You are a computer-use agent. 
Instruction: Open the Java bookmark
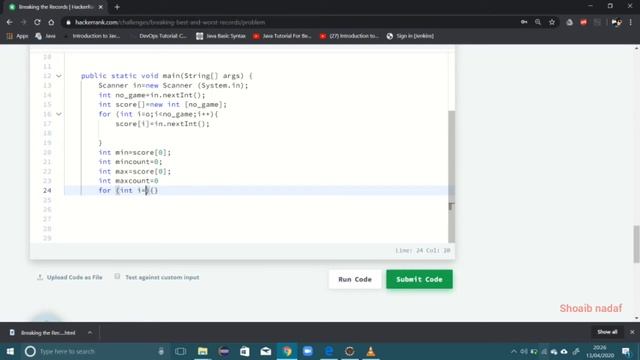(x=45, y=36)
